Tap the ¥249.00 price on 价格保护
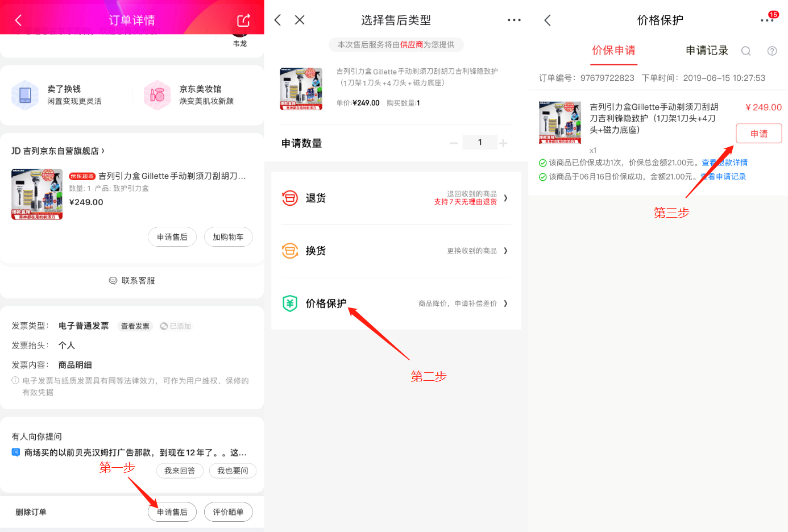This screenshot has width=788, height=532. (x=764, y=107)
